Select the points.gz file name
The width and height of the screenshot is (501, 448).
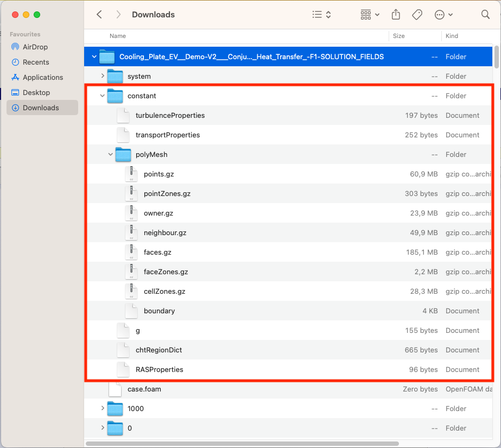tap(159, 174)
